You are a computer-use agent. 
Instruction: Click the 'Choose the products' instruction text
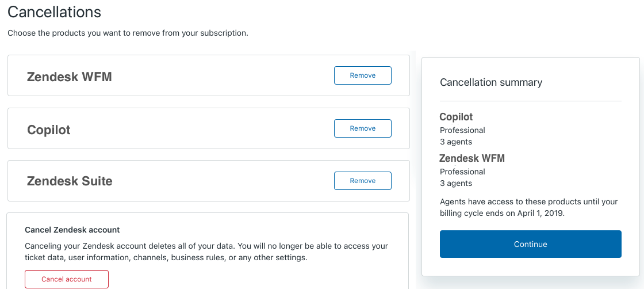[x=128, y=33]
